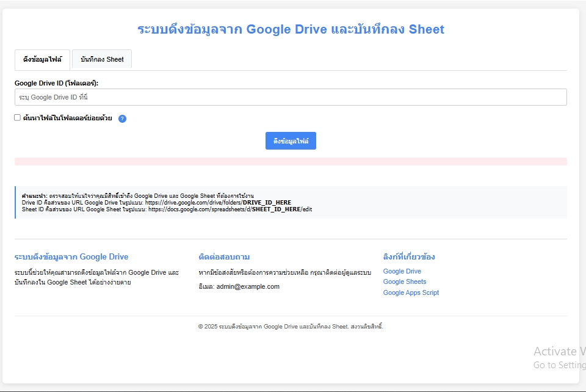Show help for subfolder search question icon

coord(122,118)
